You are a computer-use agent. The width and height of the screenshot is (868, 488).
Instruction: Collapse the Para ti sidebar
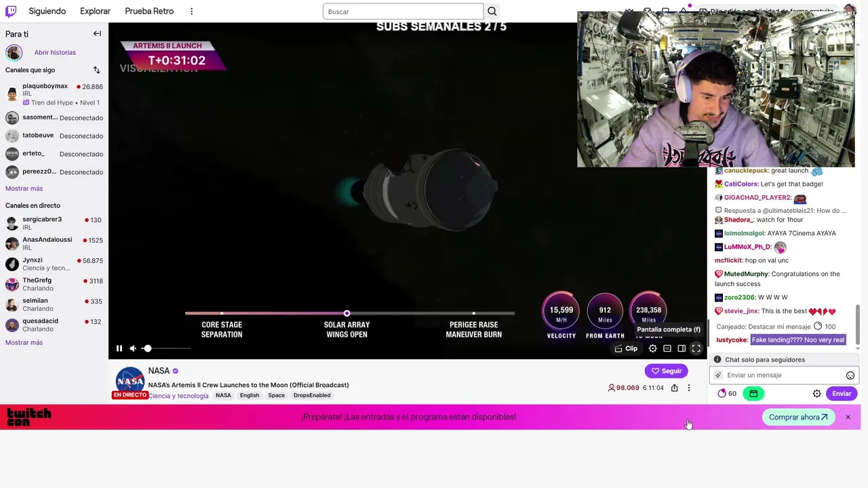point(97,34)
